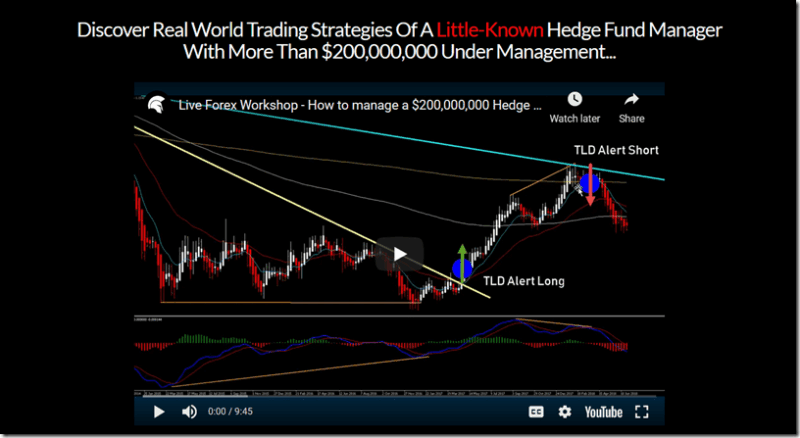This screenshot has height=438, width=800.
Task: Start playback with bottom-left play icon
Action: click(158, 411)
